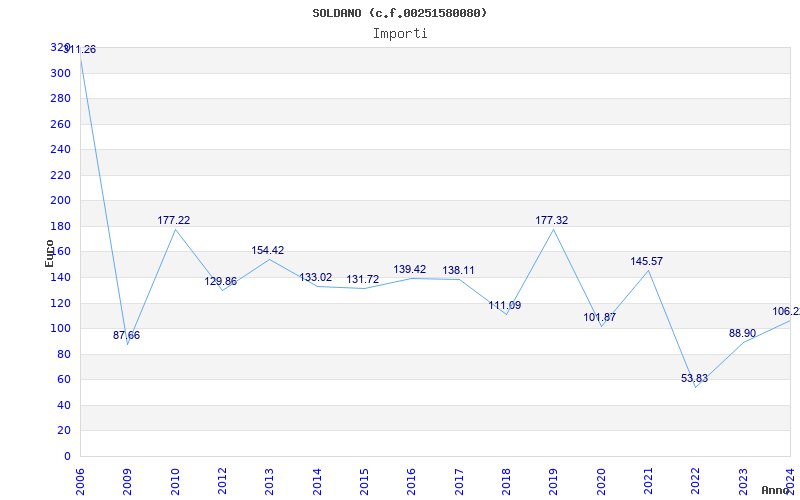This screenshot has height=500, width=800.
Task: Click the Importi subtitle
Action: tap(400, 34)
